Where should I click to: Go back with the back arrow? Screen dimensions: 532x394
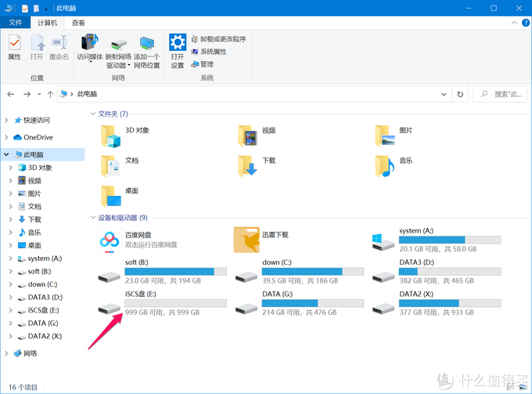point(10,94)
